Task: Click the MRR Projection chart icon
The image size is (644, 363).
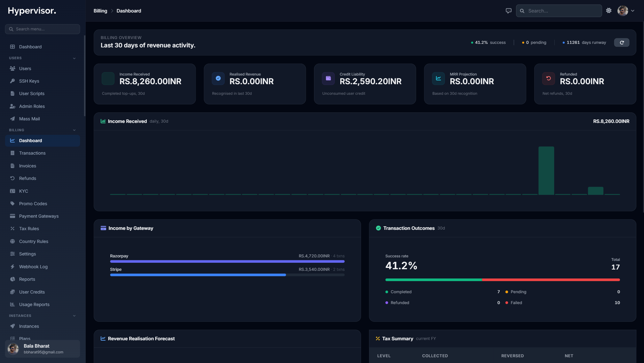Action: coord(438,78)
